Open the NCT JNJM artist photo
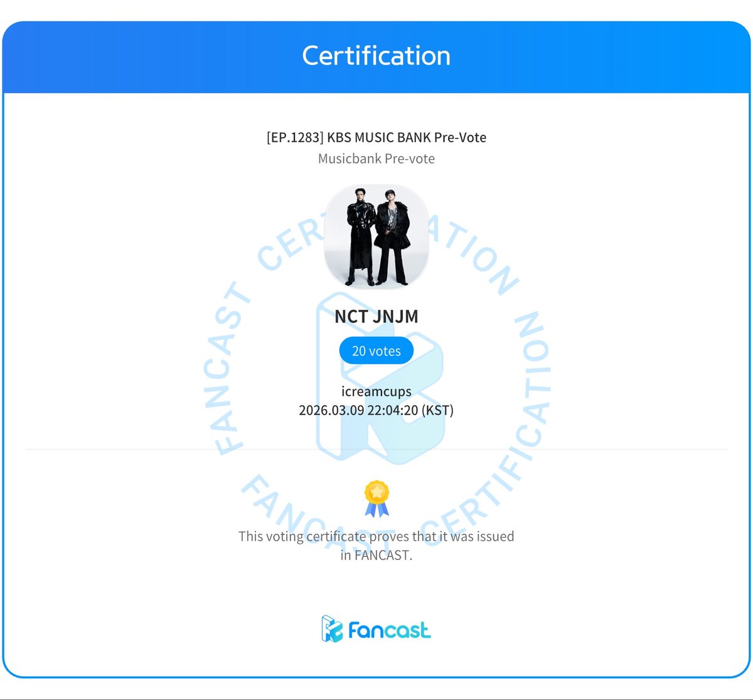Image resolution: width=753 pixels, height=700 pixels. tap(376, 237)
